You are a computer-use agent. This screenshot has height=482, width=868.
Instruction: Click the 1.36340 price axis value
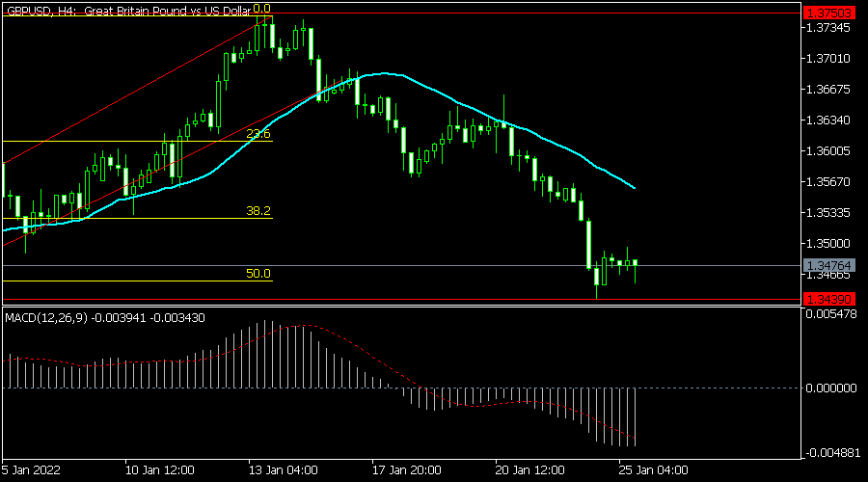tap(828, 120)
